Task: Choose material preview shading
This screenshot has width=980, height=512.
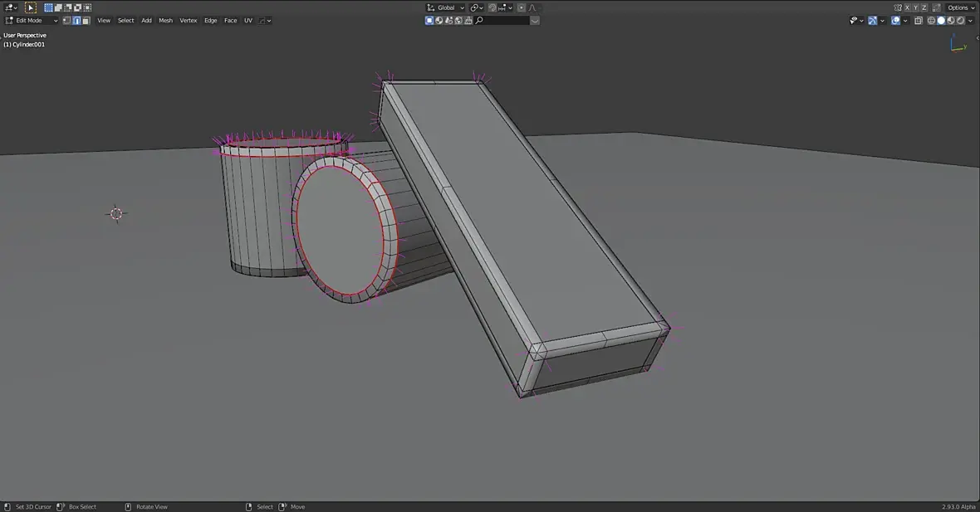Action: (x=951, y=21)
